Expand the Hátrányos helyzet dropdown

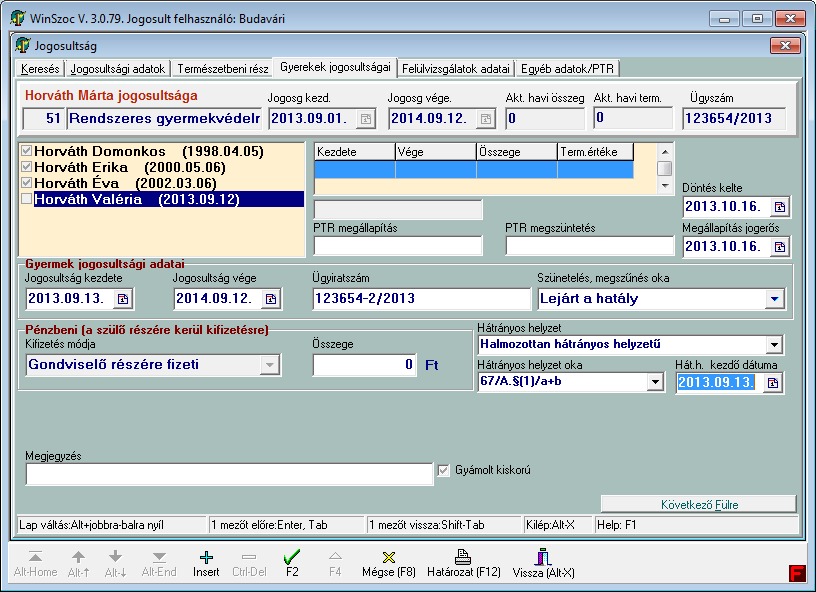(774, 344)
